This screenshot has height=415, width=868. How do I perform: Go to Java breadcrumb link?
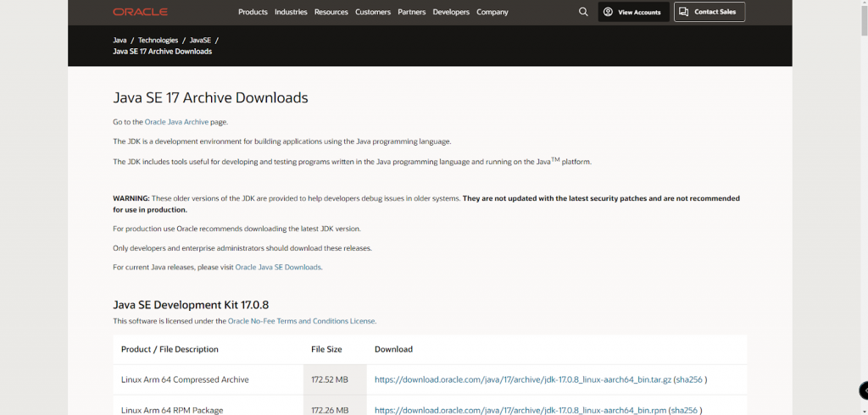120,41
